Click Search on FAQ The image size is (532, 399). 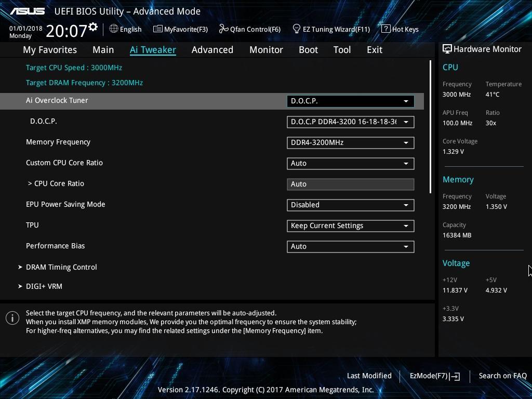click(x=502, y=376)
